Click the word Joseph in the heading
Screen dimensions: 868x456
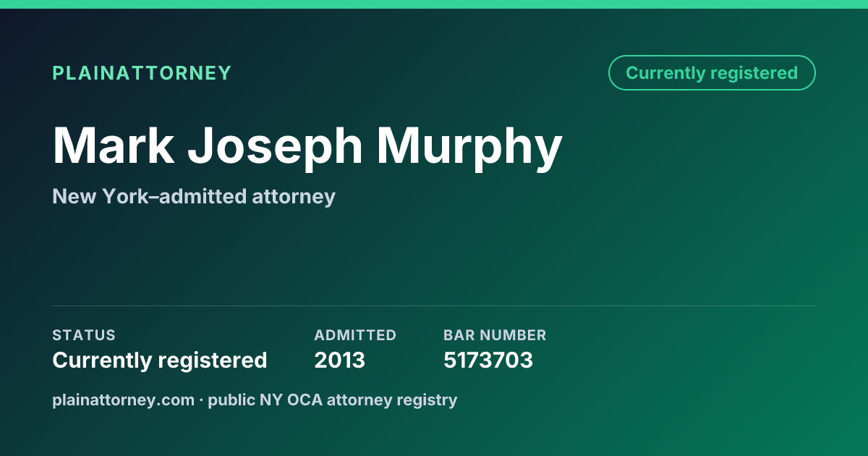click(x=275, y=148)
